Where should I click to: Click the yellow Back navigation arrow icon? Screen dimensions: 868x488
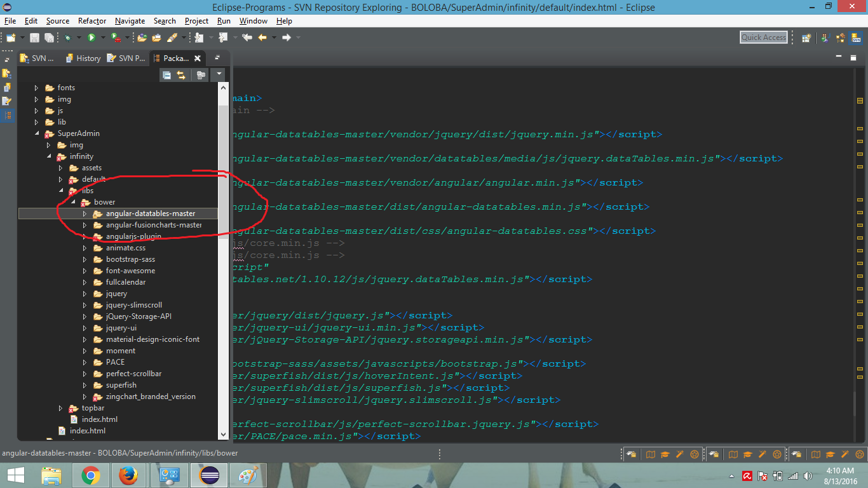coord(262,37)
